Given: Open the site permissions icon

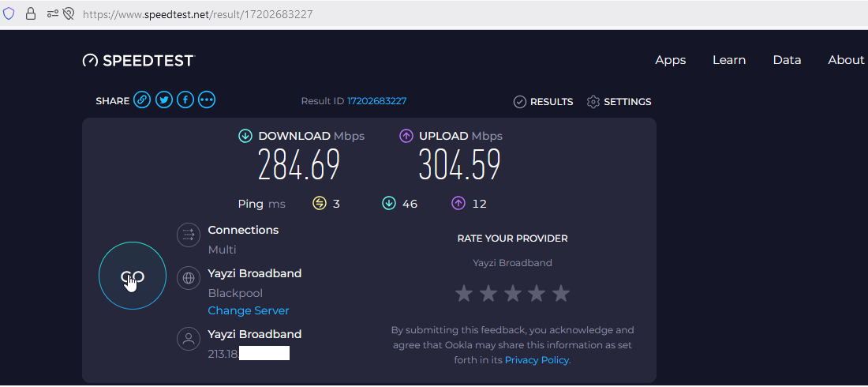Looking at the screenshot, I should pos(53,14).
